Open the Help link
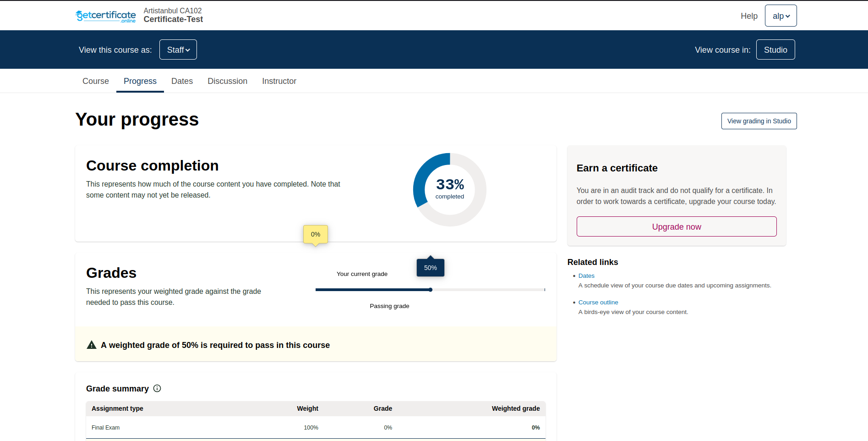This screenshot has height=441, width=868. click(x=749, y=16)
